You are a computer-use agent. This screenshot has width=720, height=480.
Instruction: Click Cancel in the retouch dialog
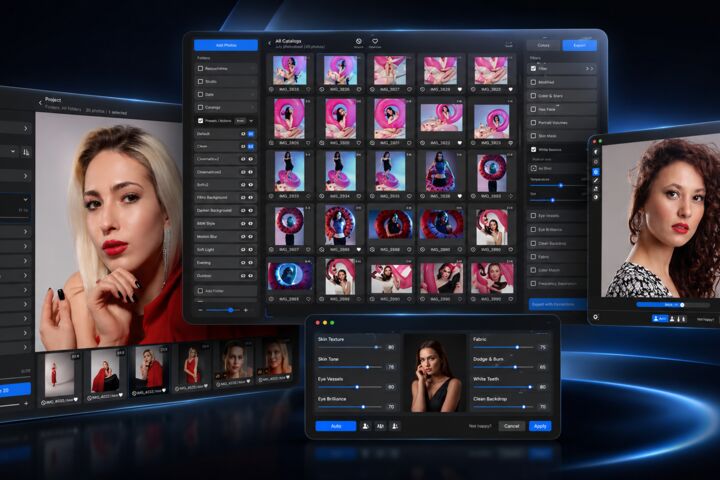[x=512, y=426]
